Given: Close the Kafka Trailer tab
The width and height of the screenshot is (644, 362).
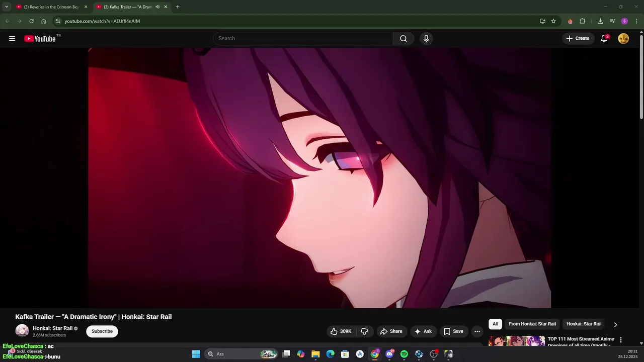Looking at the screenshot, I should tap(166, 7).
